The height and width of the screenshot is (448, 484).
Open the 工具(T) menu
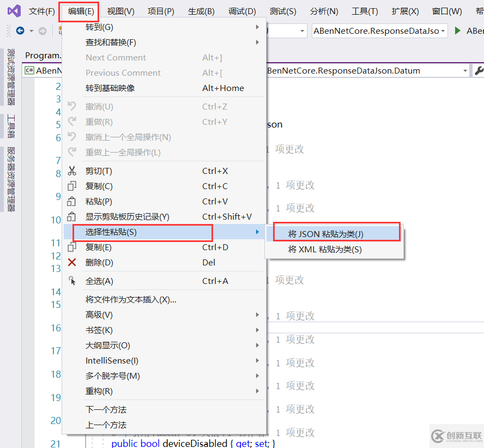(x=365, y=11)
